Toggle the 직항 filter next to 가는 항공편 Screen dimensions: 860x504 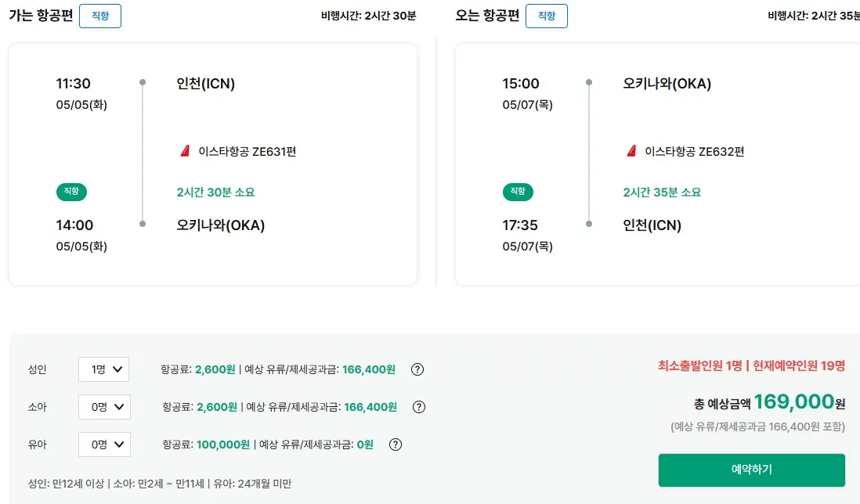[x=99, y=16]
